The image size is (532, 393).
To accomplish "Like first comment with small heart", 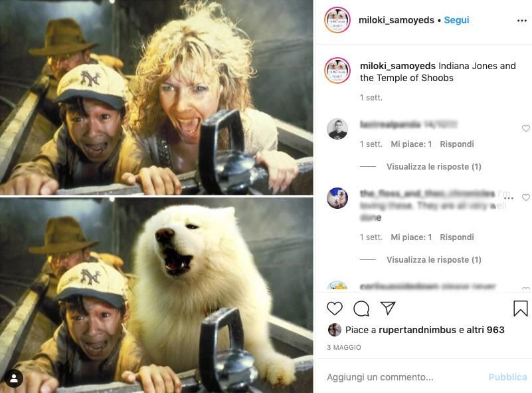I will click(526, 128).
